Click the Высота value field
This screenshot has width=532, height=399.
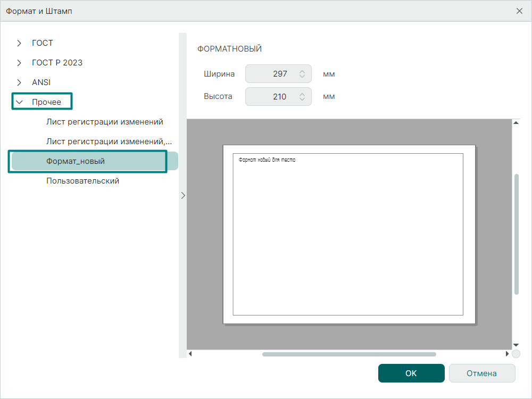272,97
